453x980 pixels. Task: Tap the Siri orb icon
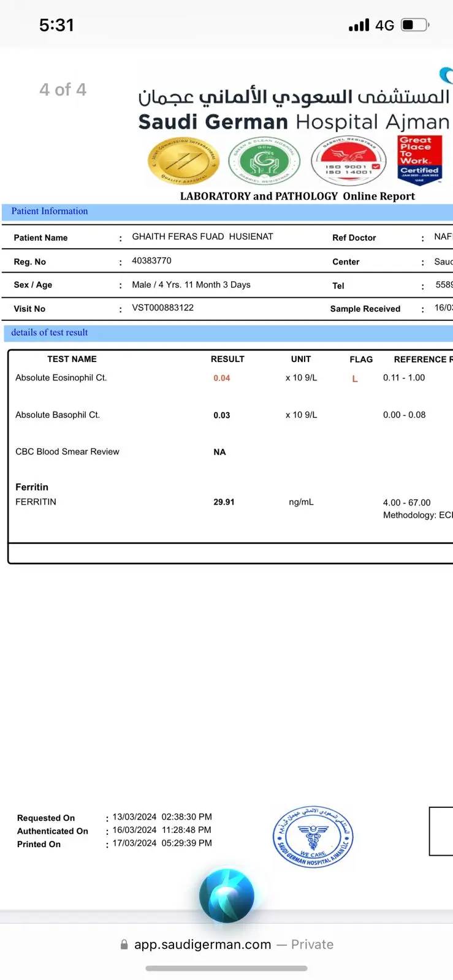[x=226, y=895]
